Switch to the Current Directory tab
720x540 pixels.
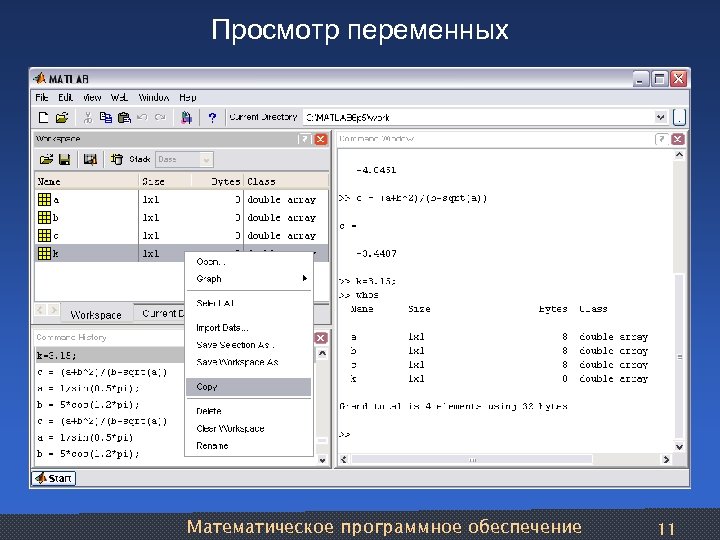pyautogui.click(x=161, y=313)
